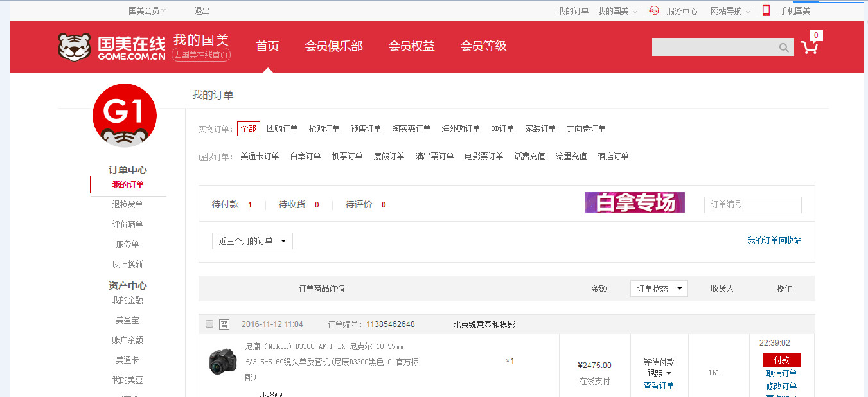Open 我的订单回收站 link
The image size is (868, 397).
click(775, 240)
